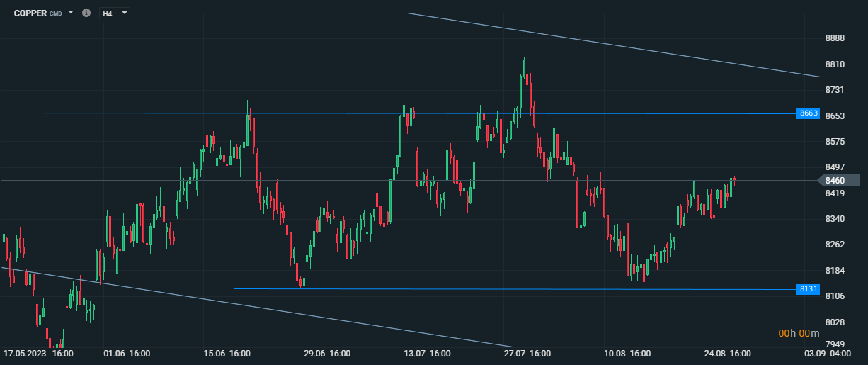Click the 8028 price axis value

point(835,322)
